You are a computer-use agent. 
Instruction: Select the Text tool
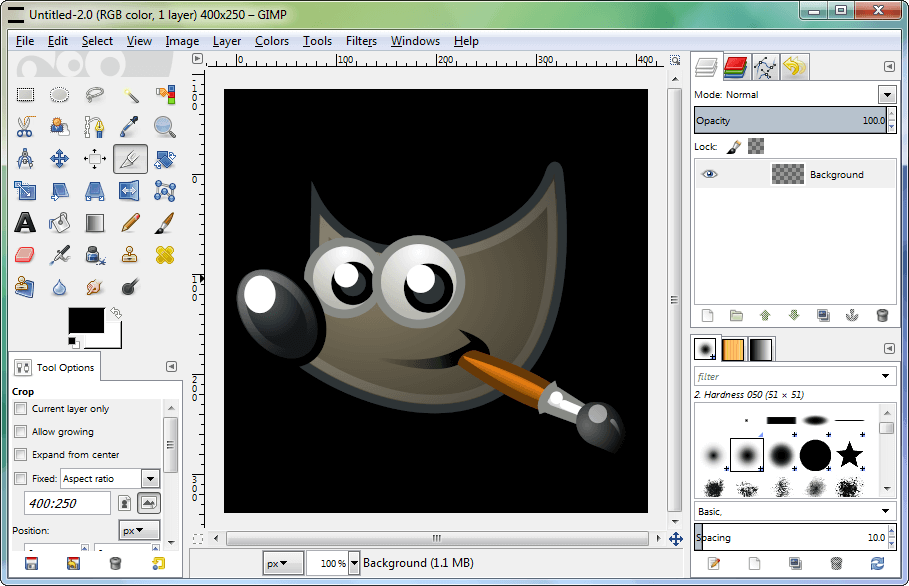pos(25,223)
